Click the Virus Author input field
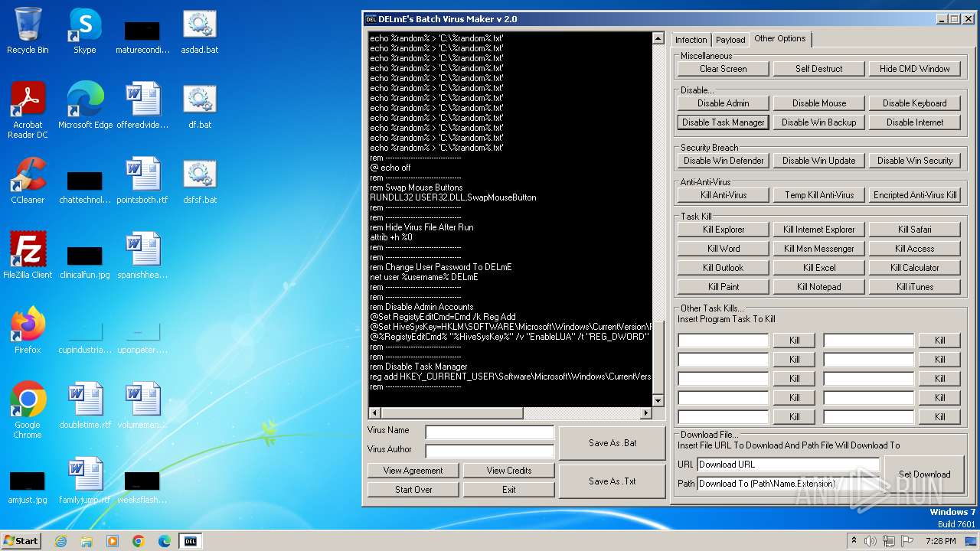The height and width of the screenshot is (551, 980). [x=489, y=452]
